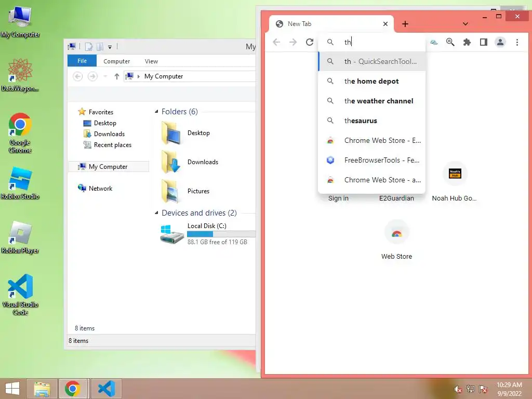Viewport: 532px width, 399px height.
Task: Select My Computer in navigation pane
Action: tap(109, 167)
